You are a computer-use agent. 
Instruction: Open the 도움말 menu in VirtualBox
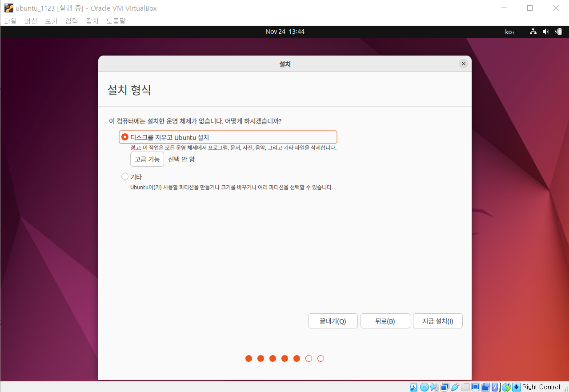pyautogui.click(x=116, y=21)
